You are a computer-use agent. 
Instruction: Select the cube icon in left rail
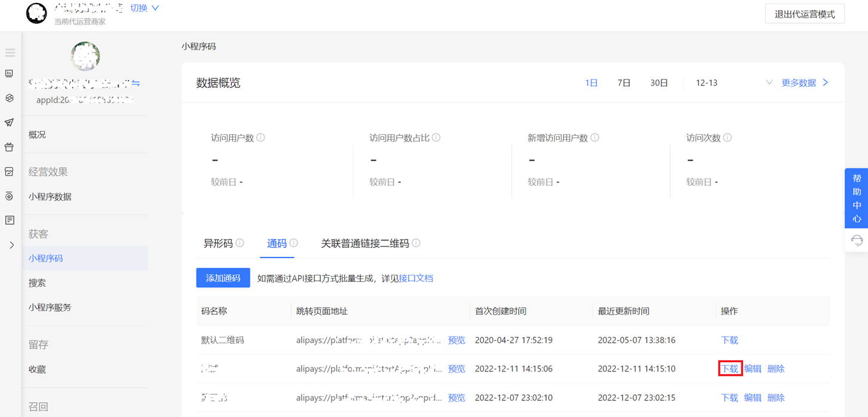pos(10,98)
